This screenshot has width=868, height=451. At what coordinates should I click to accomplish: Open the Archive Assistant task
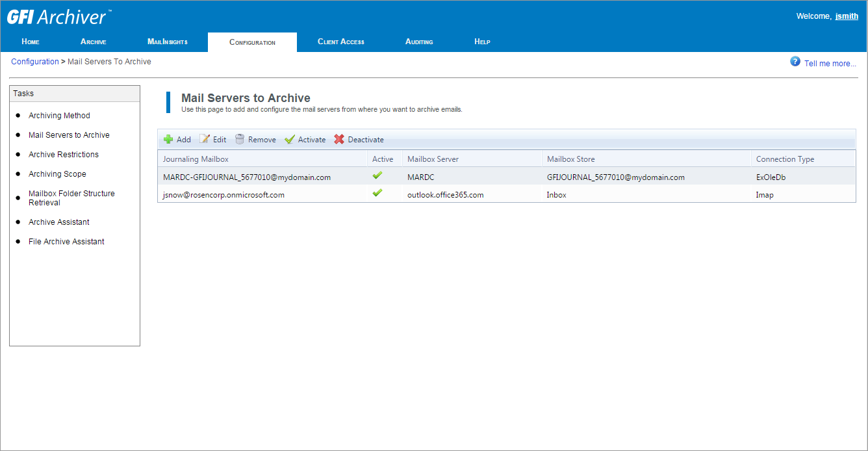coord(59,222)
